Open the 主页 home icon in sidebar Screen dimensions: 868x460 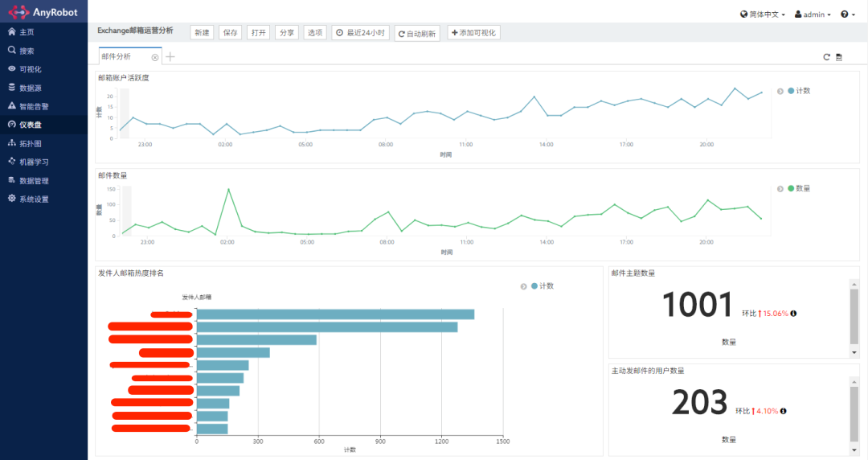point(11,31)
